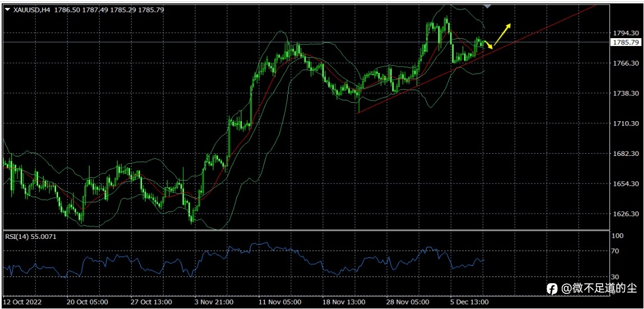644x309 pixels.
Task: Click the RSI(14) 55.0071 indicator label
Action: click(x=30, y=237)
